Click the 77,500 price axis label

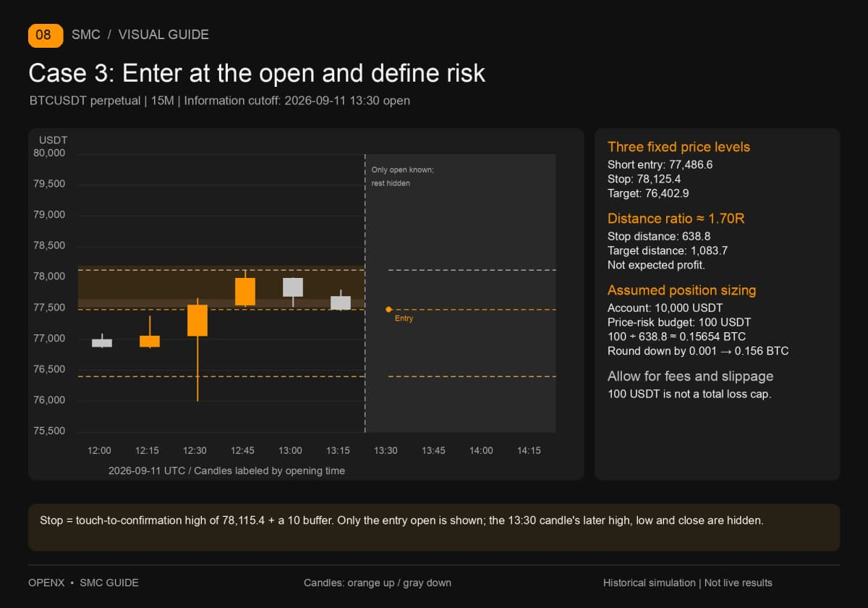[49, 308]
